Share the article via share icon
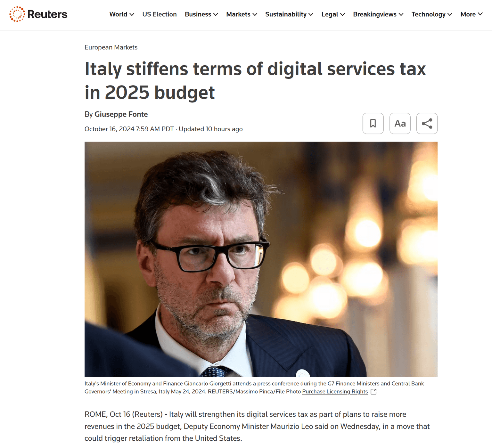The width and height of the screenshot is (492, 448). point(427,123)
